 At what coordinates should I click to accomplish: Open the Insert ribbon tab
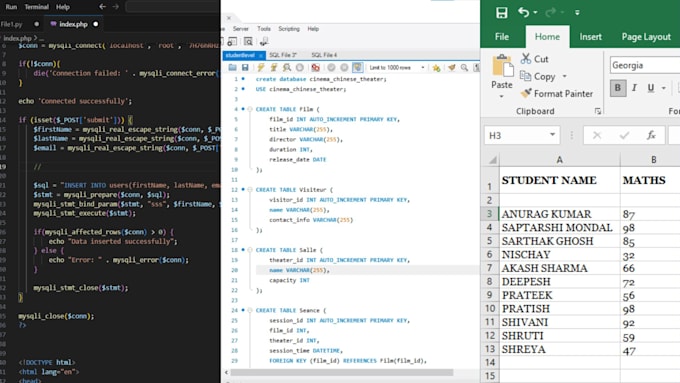tap(591, 37)
